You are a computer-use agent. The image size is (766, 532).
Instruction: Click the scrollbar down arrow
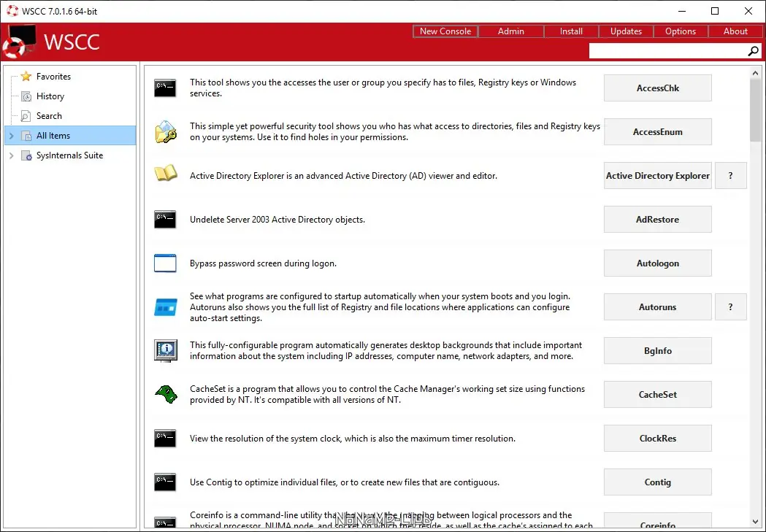[755, 522]
